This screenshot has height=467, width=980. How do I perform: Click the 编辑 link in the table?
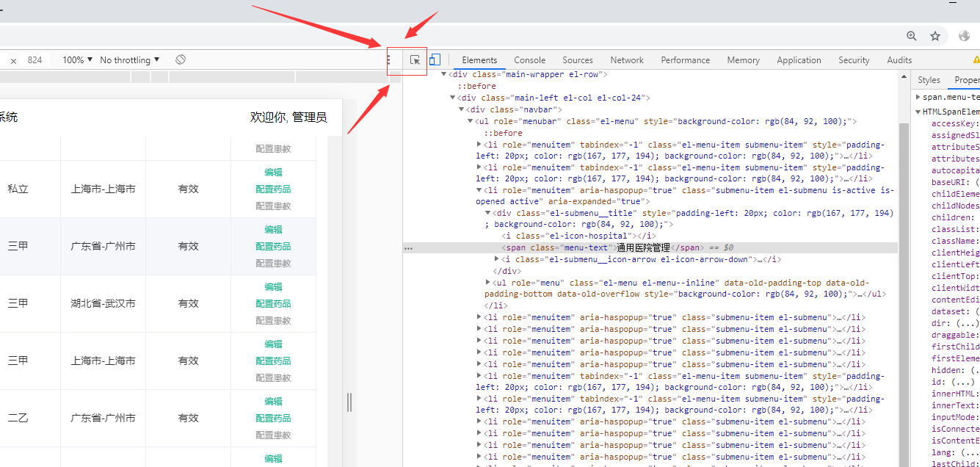pos(272,172)
